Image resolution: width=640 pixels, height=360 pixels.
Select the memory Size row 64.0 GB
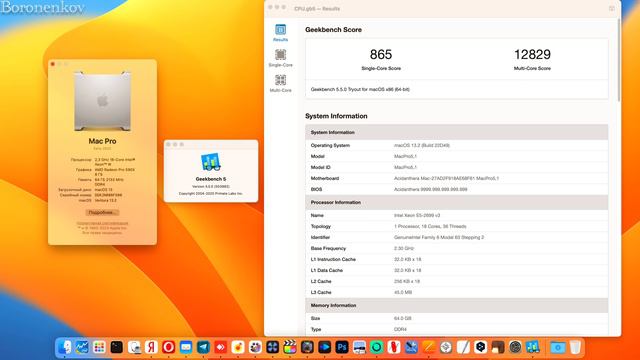click(457, 318)
